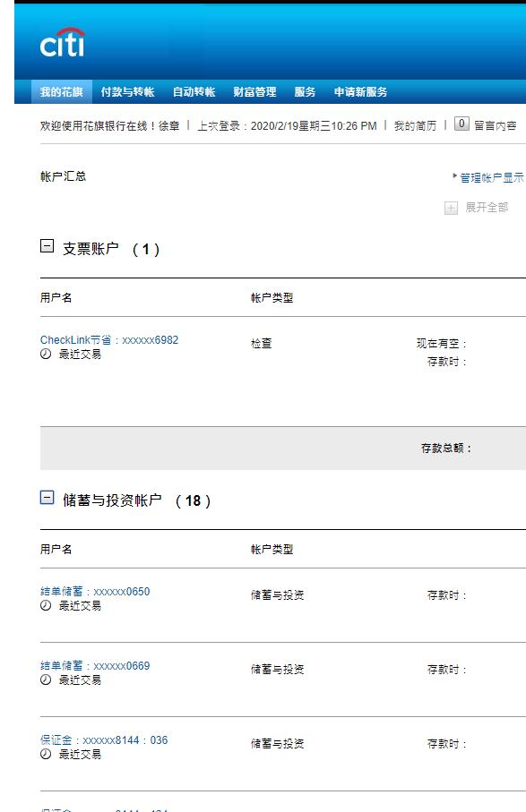Screen dimensions: 526x812
Task: Open CheckLink account xxxxxx6982 link
Action: click(109, 339)
